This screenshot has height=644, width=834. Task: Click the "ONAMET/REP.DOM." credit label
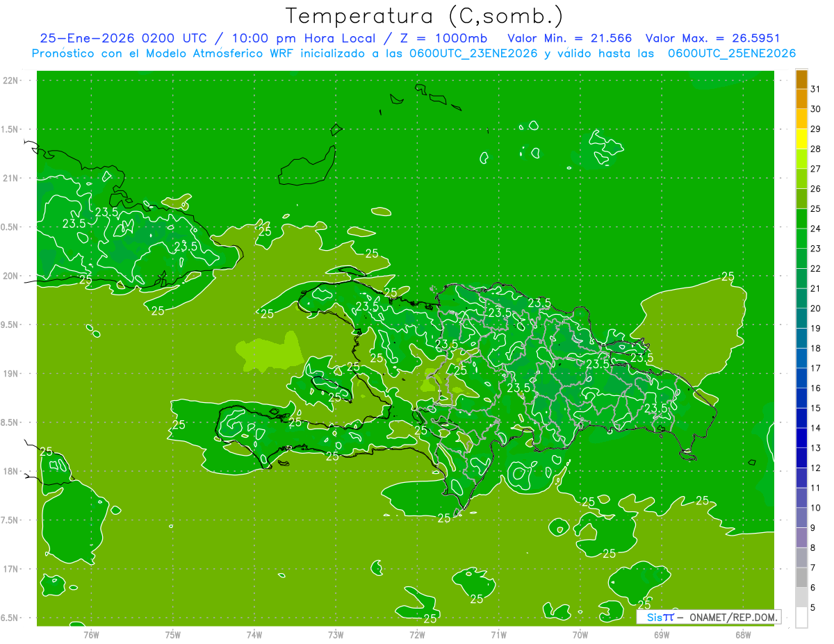tap(733, 617)
